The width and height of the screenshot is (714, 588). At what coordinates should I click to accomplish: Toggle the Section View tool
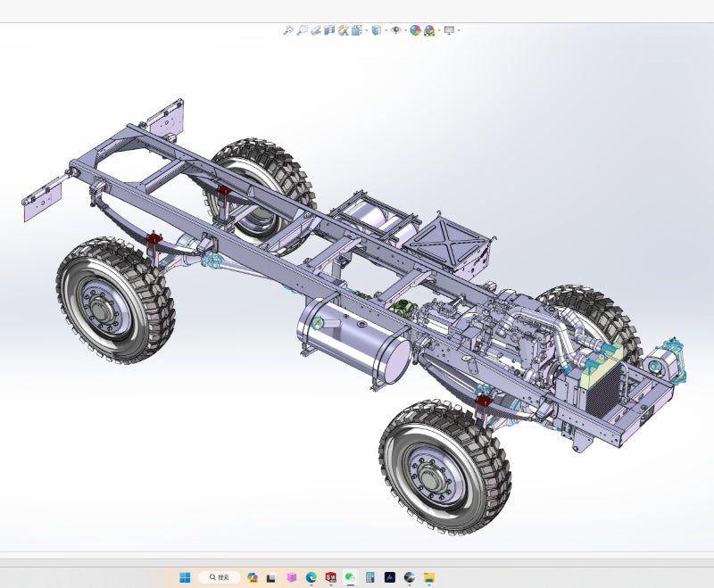coord(329,30)
